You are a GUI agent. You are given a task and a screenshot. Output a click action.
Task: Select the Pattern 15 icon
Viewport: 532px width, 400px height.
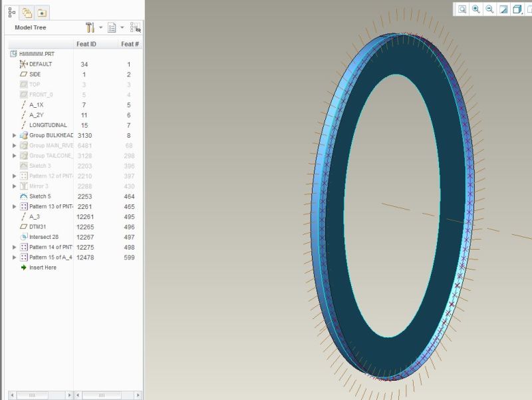tap(23, 257)
